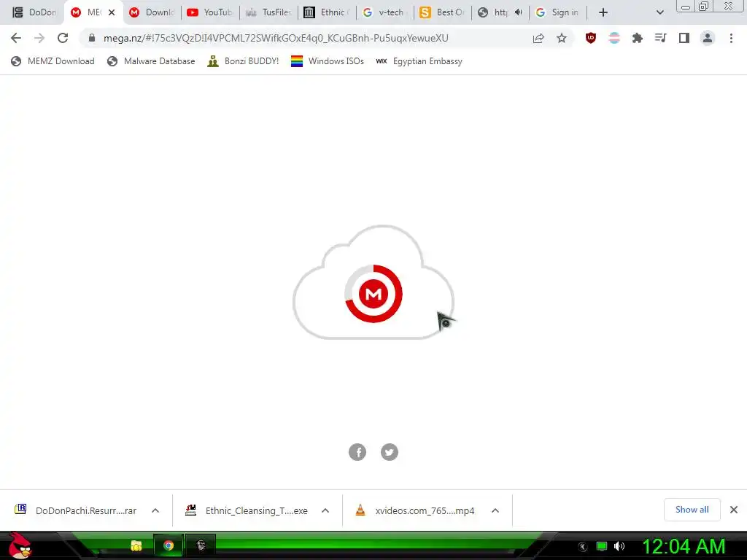This screenshot has width=747, height=560.
Task: Click the address bar URL
Action: click(x=276, y=38)
